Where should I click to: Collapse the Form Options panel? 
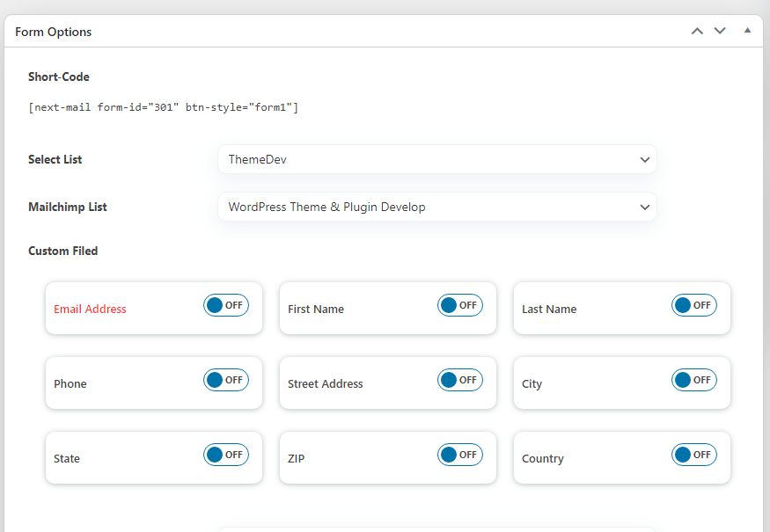pos(747,31)
